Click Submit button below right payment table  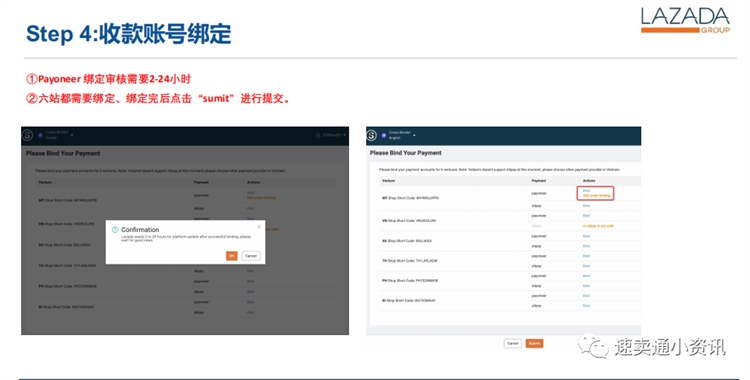534,343
